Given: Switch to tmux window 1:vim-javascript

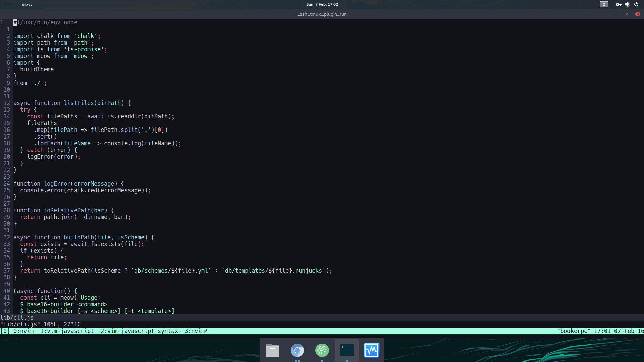Looking at the screenshot, I should (67, 331).
